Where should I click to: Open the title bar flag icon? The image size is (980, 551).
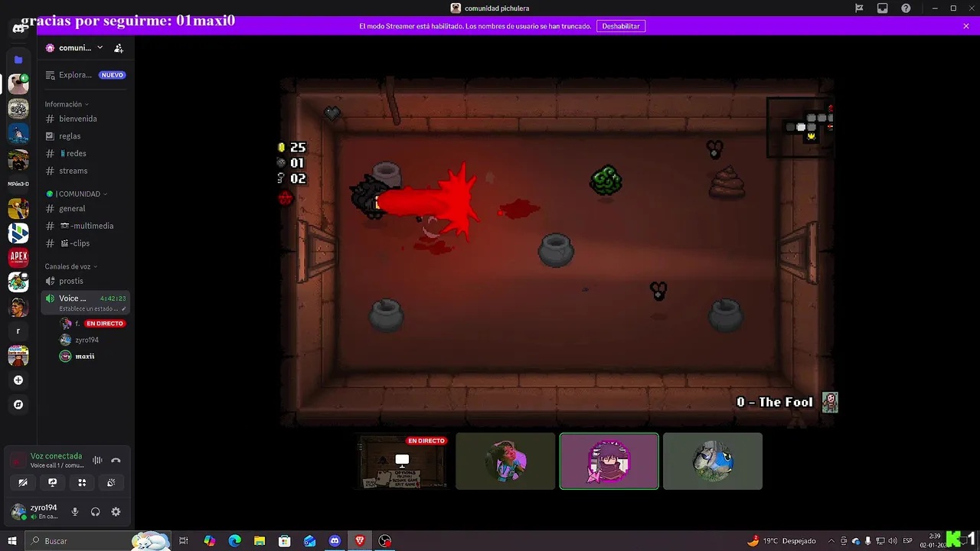(859, 8)
